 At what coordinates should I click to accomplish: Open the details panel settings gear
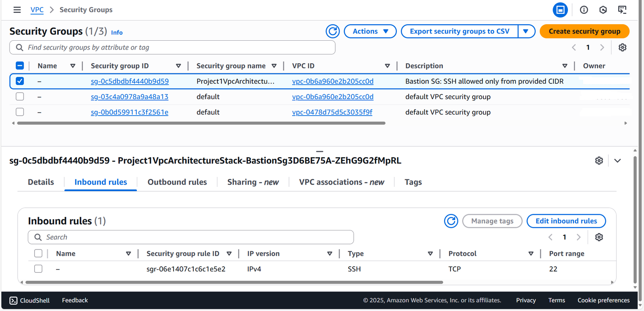click(599, 161)
